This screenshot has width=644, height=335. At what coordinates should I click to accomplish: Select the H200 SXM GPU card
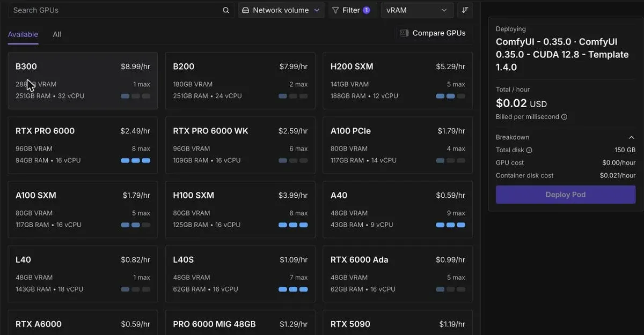(398, 81)
